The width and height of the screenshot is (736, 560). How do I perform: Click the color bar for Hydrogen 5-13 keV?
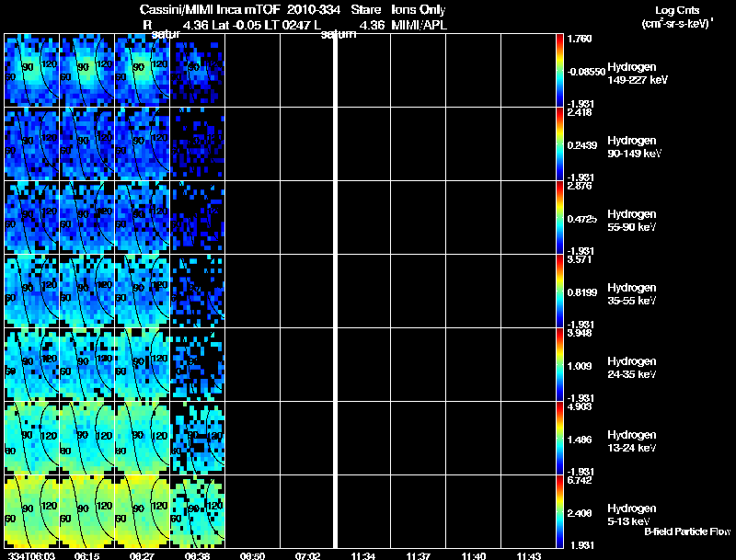coord(560,512)
